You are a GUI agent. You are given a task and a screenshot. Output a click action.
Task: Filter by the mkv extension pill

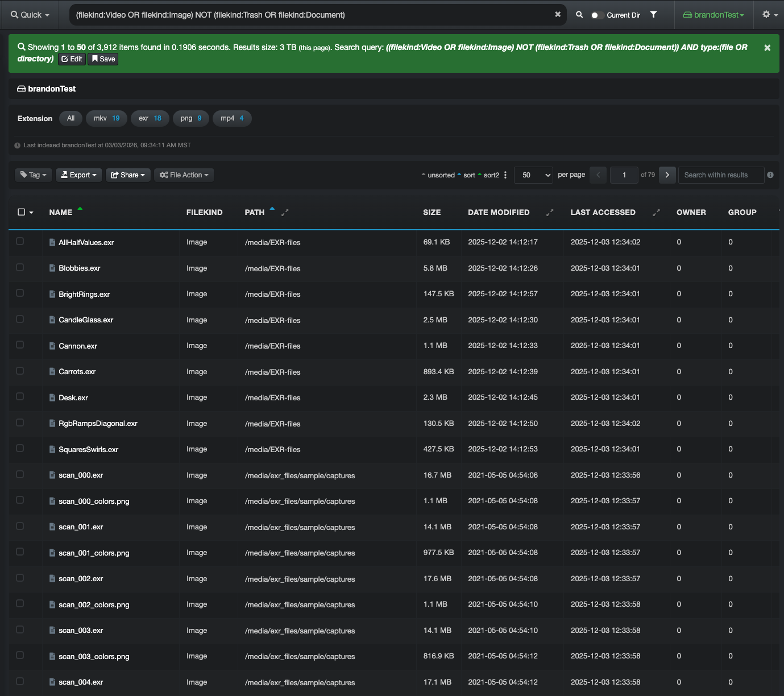coord(106,118)
